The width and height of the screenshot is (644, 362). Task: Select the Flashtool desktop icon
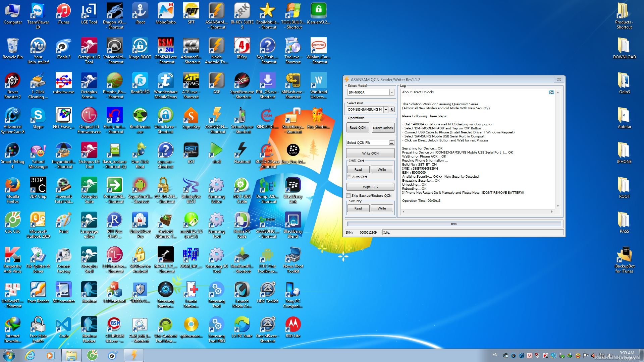pos(242,153)
